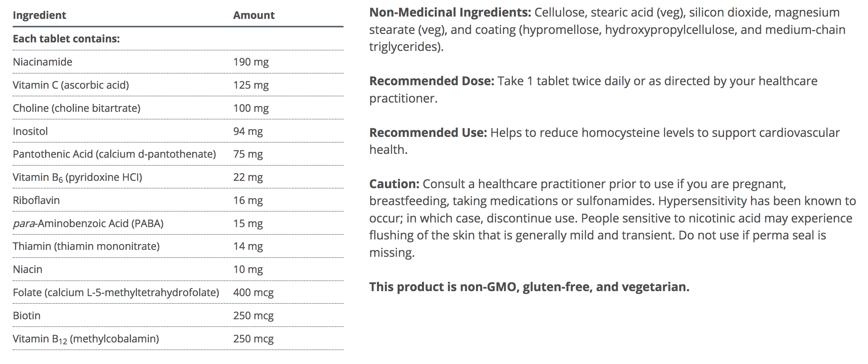Click Vitamin B12 (methylcobalamin) row
This screenshot has height=364, width=868.
86,339
